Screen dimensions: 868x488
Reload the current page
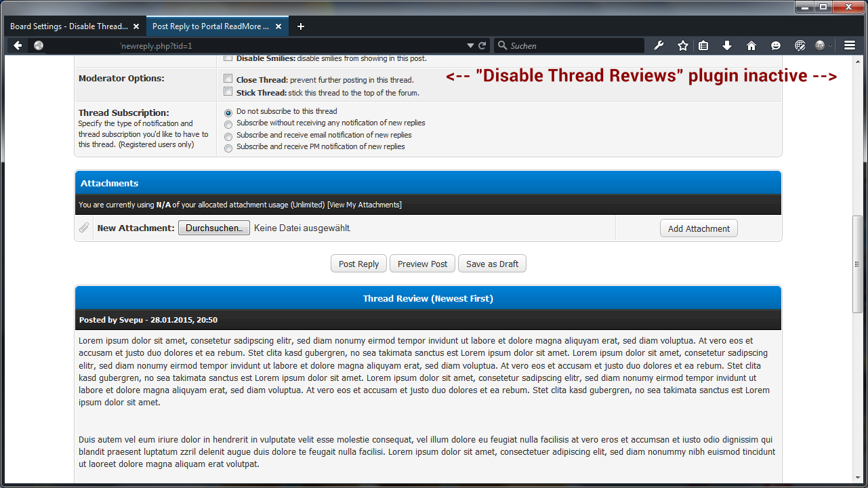482,45
